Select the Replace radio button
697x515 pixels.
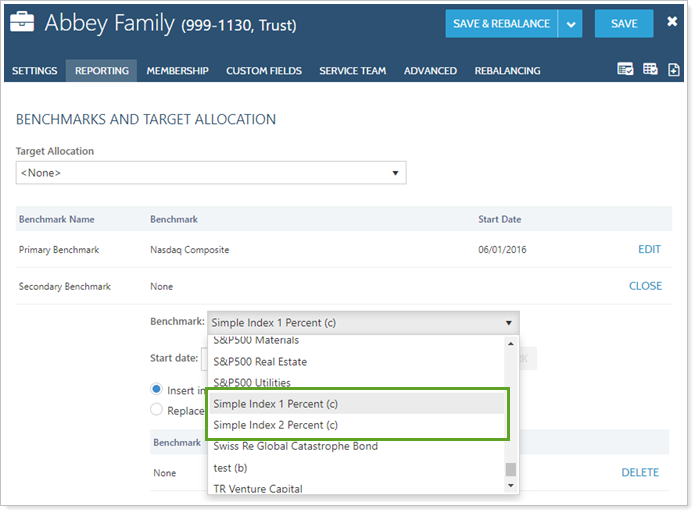tap(156, 410)
